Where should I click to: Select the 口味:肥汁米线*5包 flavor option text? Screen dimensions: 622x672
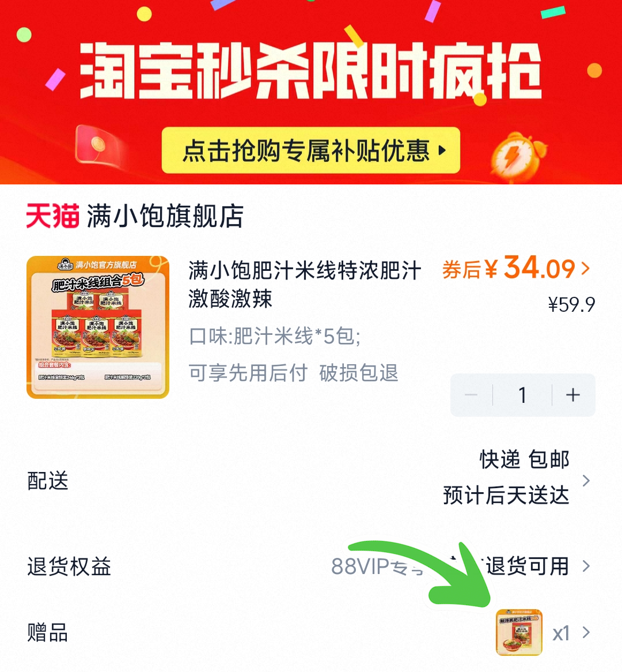275,336
